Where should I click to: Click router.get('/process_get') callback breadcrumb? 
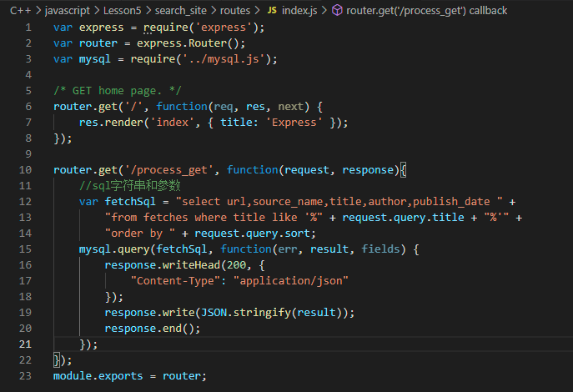(x=426, y=11)
